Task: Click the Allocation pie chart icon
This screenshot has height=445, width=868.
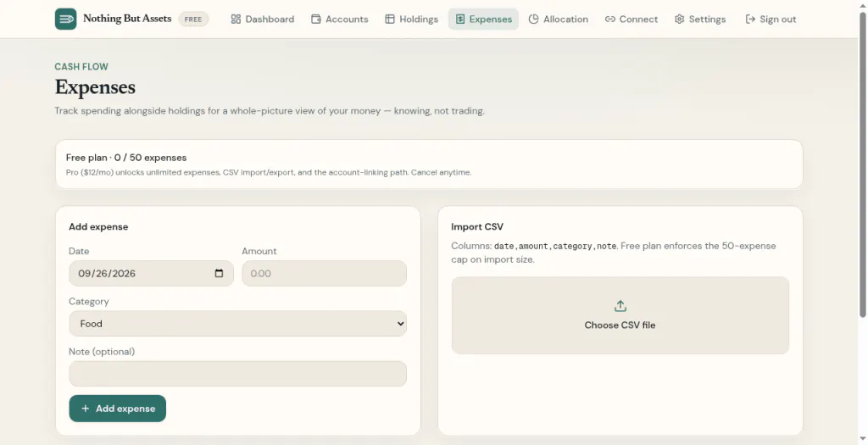Action: (x=534, y=19)
